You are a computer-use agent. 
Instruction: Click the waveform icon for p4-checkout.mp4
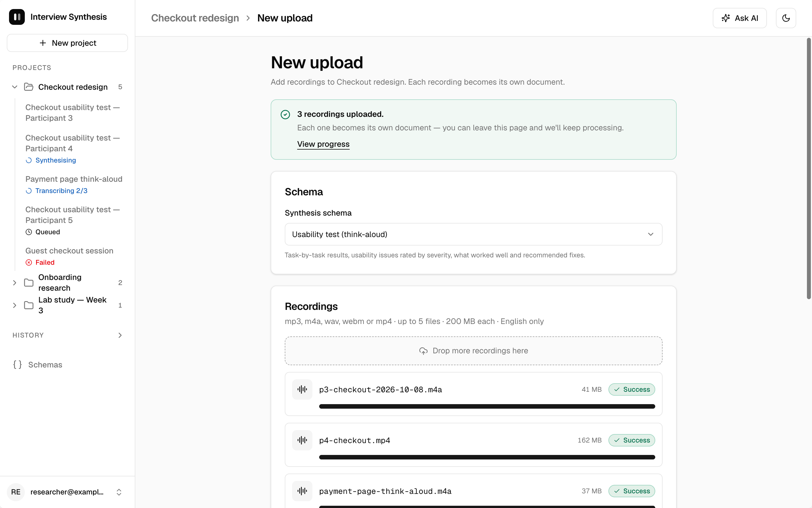[x=302, y=440]
